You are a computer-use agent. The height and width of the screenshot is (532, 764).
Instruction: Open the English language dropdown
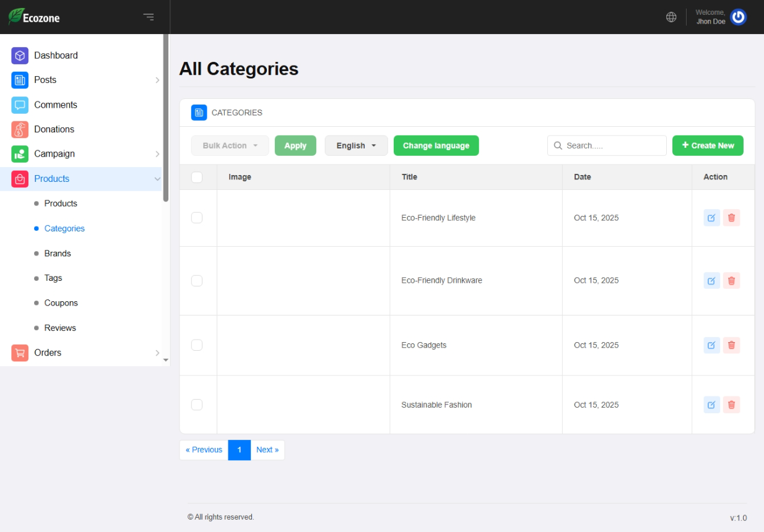(x=356, y=146)
